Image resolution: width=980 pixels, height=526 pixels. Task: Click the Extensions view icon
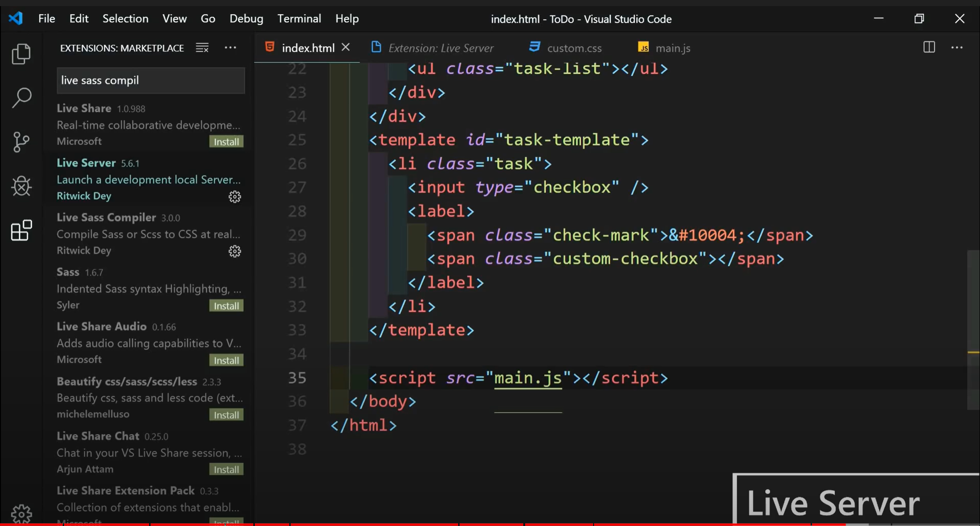21,230
